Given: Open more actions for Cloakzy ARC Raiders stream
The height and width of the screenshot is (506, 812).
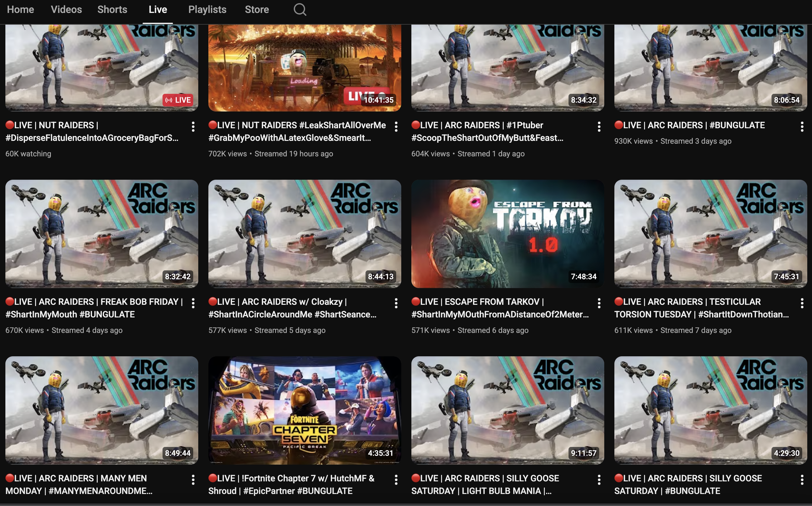Looking at the screenshot, I should 396,303.
